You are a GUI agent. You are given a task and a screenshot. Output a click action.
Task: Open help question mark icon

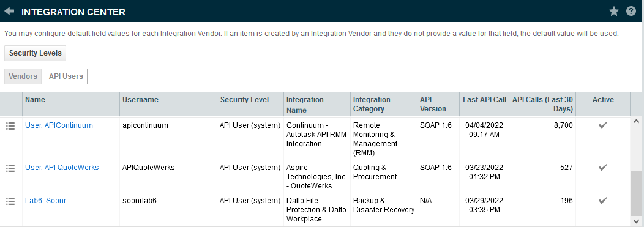click(x=631, y=12)
